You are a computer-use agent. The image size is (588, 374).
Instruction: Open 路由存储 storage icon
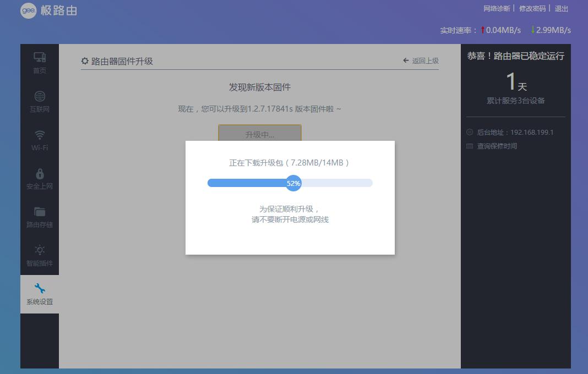pos(39,212)
